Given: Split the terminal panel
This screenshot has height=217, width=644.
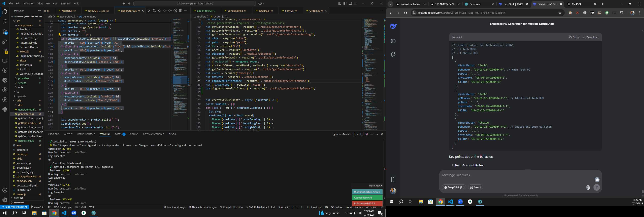Looking at the screenshot, I should (x=362, y=134).
